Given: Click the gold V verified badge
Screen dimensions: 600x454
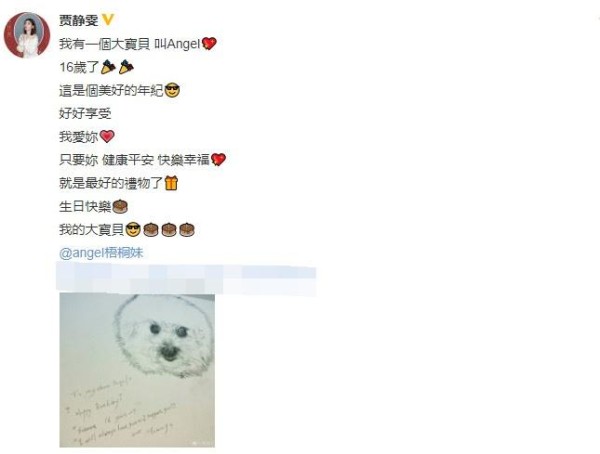Looking at the screenshot, I should tap(108, 20).
